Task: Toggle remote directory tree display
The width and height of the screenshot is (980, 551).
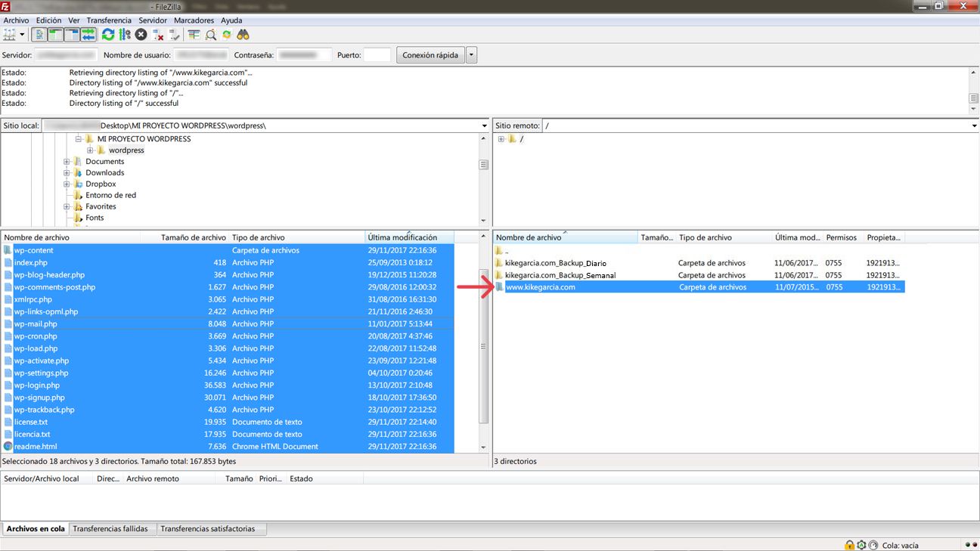Action: (72, 35)
